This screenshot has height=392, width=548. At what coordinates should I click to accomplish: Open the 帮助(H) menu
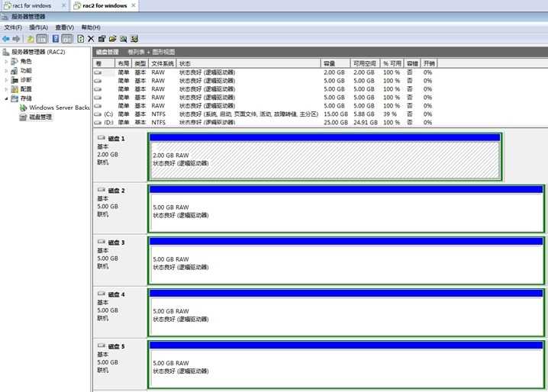(x=91, y=27)
